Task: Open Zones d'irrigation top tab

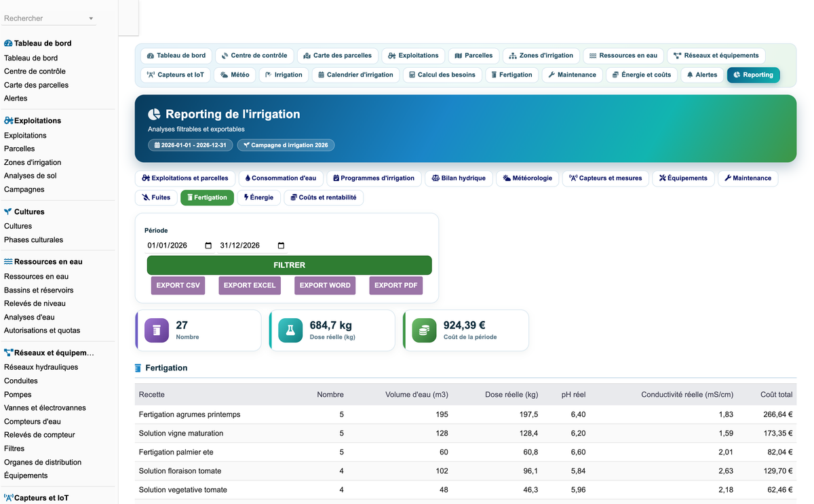Action: (541, 56)
